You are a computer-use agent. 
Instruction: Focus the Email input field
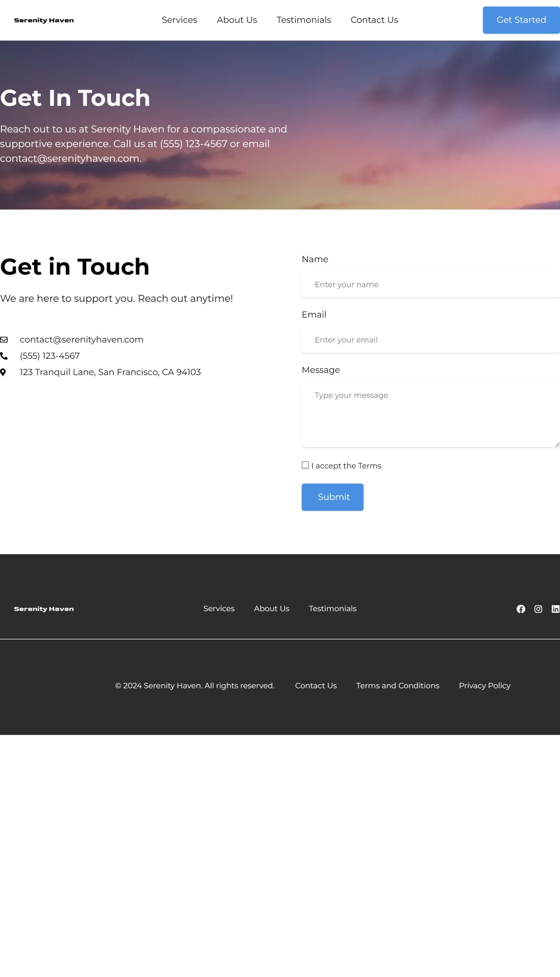point(430,340)
